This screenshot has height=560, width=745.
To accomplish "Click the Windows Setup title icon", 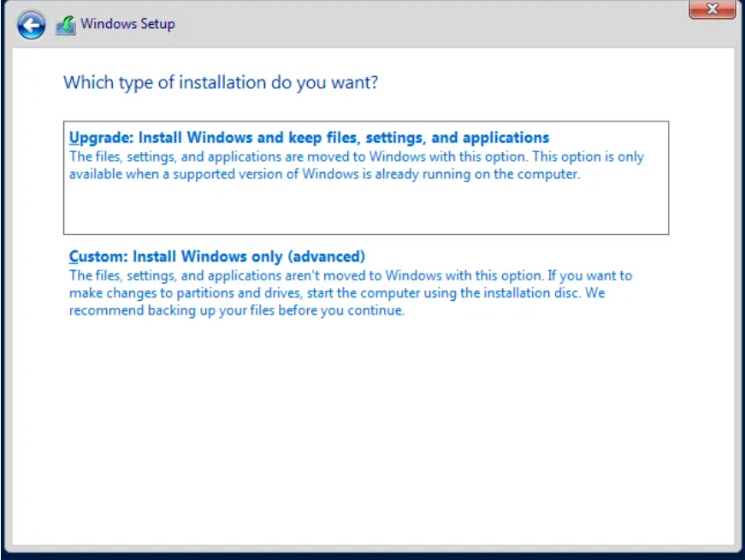I will [66, 25].
